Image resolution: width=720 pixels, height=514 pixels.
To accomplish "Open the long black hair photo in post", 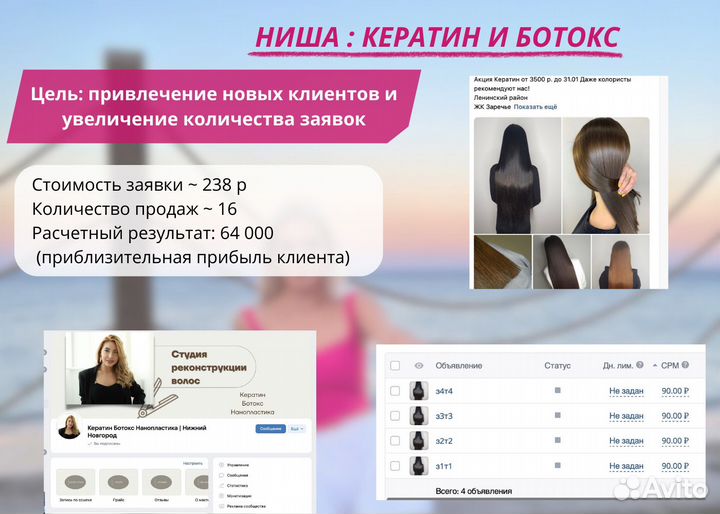I will click(x=518, y=175).
